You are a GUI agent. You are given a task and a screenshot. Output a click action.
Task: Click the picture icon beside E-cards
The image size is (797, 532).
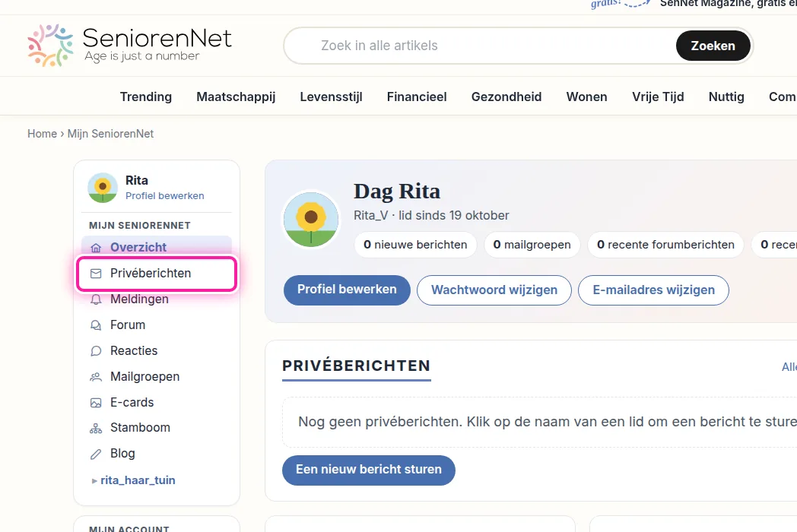(x=96, y=403)
